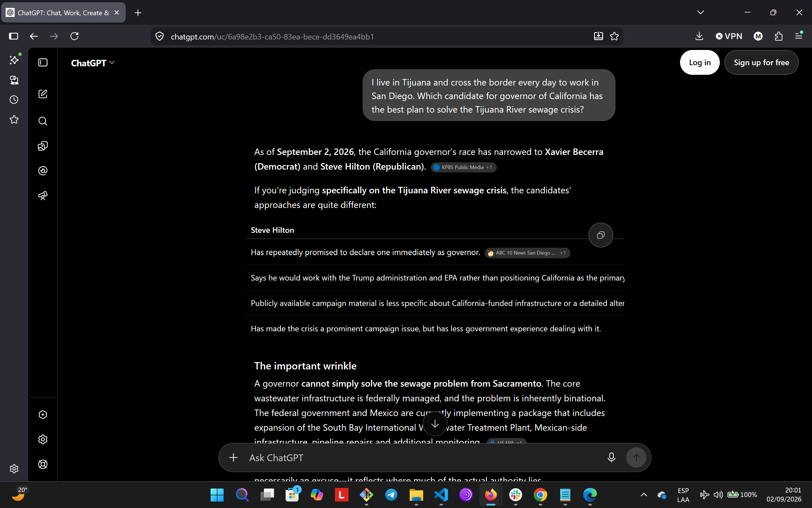Expand the list all tabs chevron
Screen dimensions: 812x508
701,12
